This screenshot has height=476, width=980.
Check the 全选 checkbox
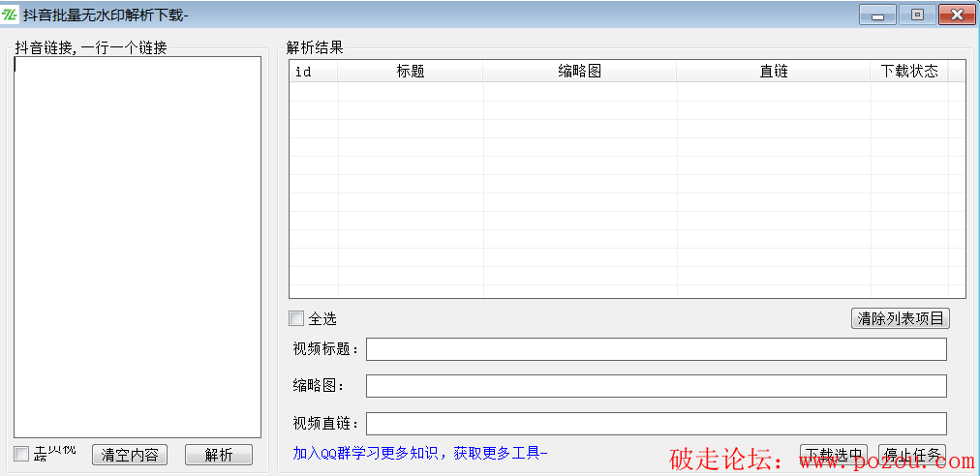pos(295,318)
